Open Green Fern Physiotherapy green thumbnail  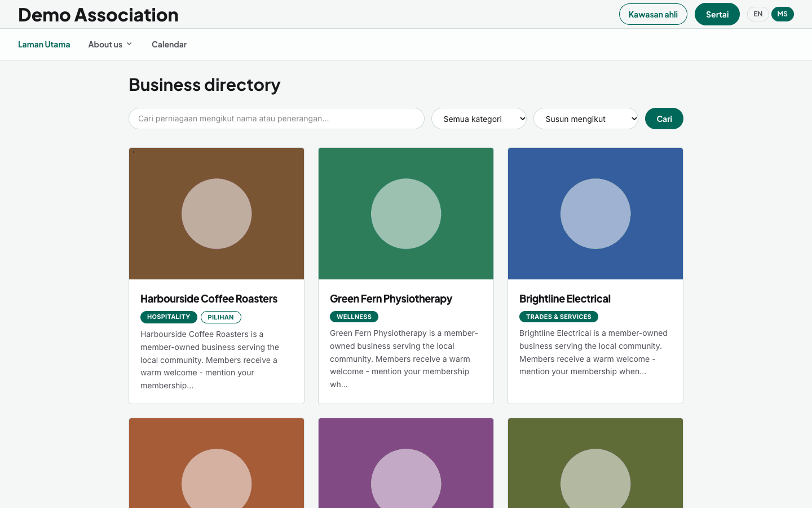click(x=406, y=214)
